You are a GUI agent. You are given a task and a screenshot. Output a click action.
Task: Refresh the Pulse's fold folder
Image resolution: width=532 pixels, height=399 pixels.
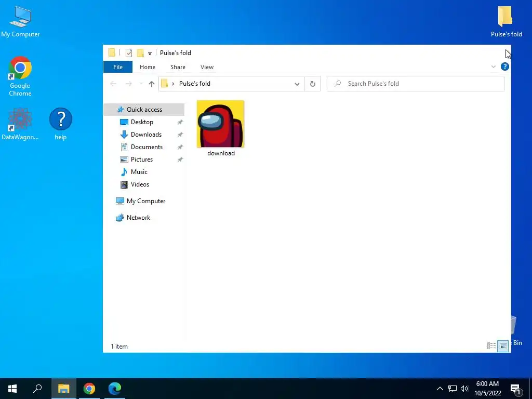click(x=312, y=84)
